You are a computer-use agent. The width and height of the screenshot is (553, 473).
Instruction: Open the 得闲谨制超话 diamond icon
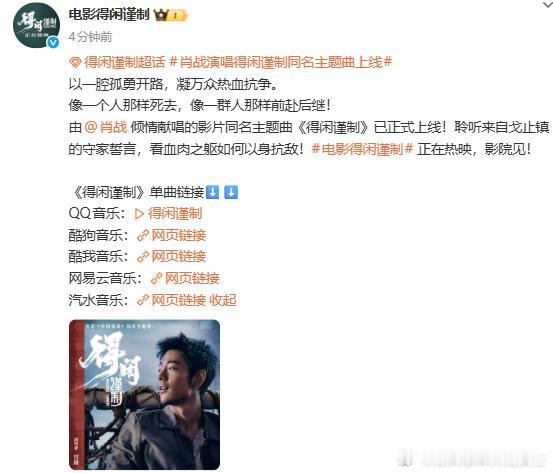click(x=75, y=63)
